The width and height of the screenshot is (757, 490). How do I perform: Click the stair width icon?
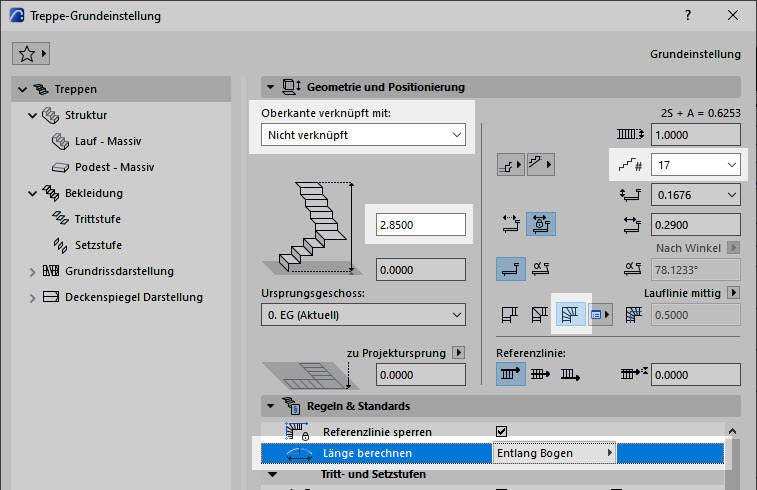click(x=631, y=134)
